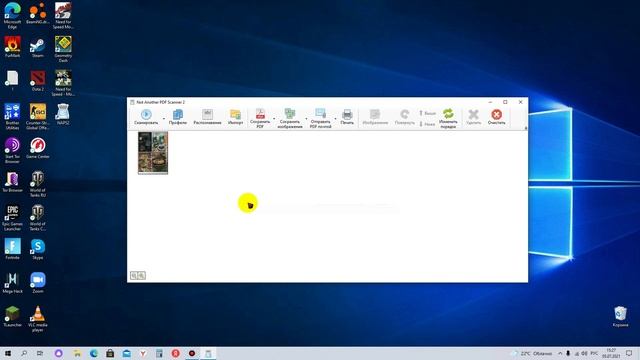The image size is (640, 360).
Task: Select the VLC media player desktop icon
Action: click(x=38, y=319)
